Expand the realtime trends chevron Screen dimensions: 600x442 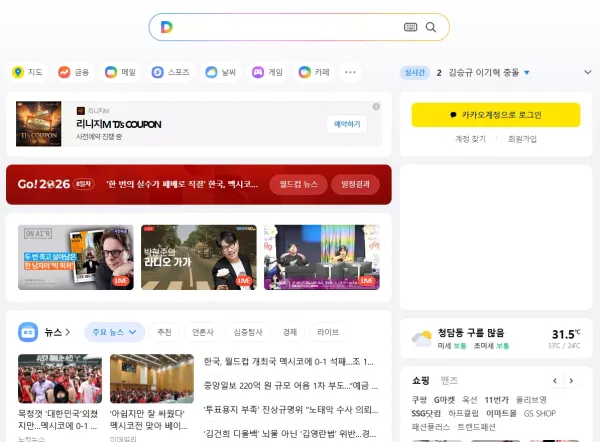pos(588,72)
